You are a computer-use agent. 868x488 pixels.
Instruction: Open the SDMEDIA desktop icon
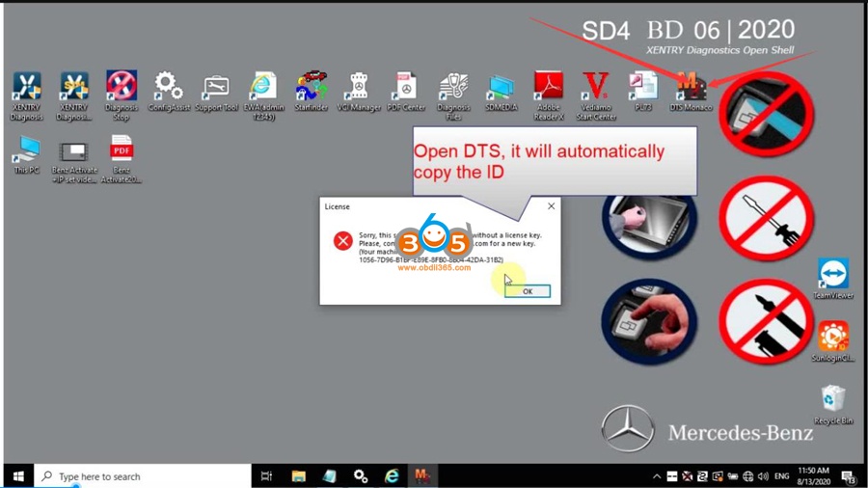point(501,92)
